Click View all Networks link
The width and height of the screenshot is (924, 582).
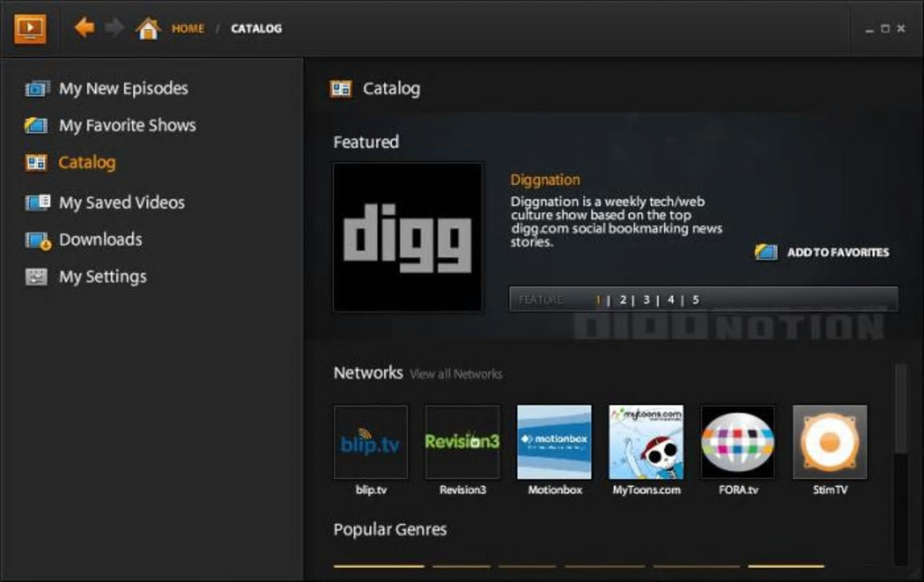click(456, 374)
